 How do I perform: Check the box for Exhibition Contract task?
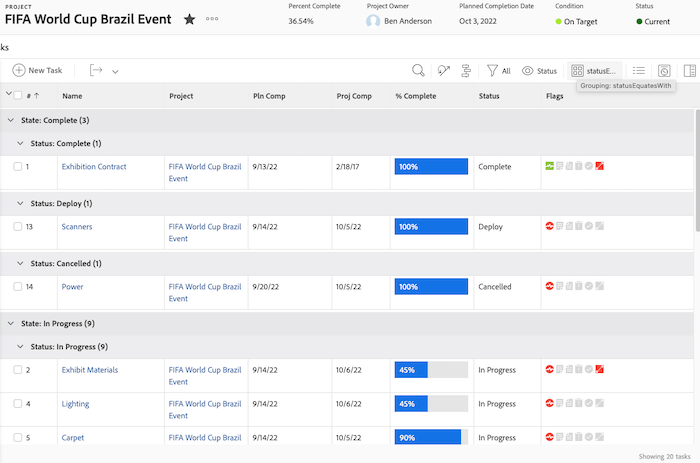pyautogui.click(x=18, y=167)
